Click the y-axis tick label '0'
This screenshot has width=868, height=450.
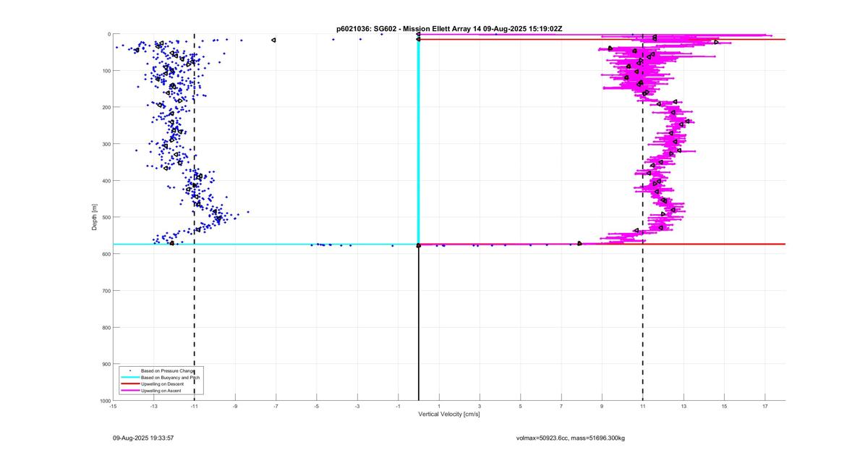click(109, 34)
